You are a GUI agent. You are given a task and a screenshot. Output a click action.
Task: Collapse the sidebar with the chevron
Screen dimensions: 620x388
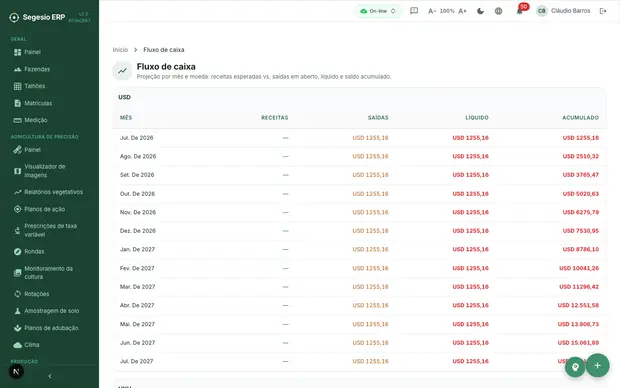[50, 376]
